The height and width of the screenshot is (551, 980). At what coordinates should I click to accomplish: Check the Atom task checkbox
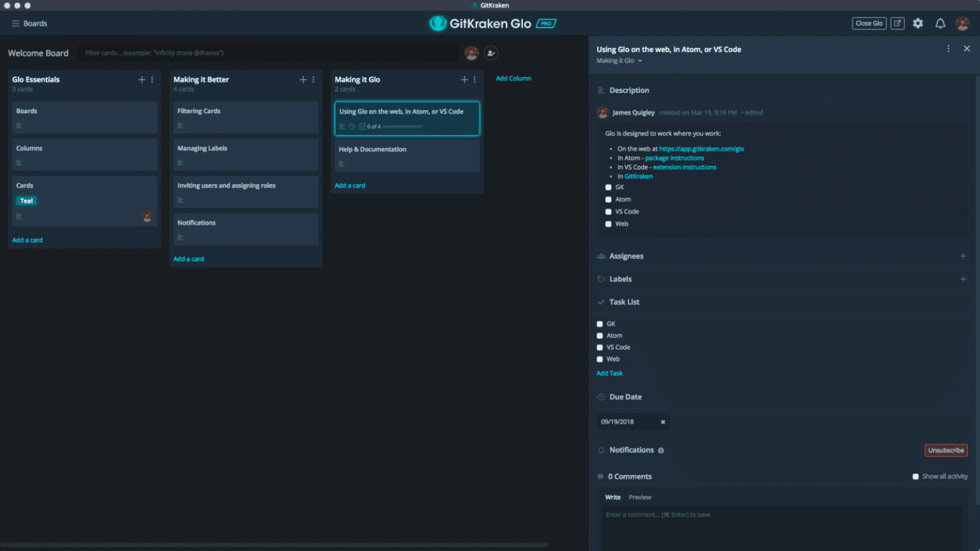[600, 335]
